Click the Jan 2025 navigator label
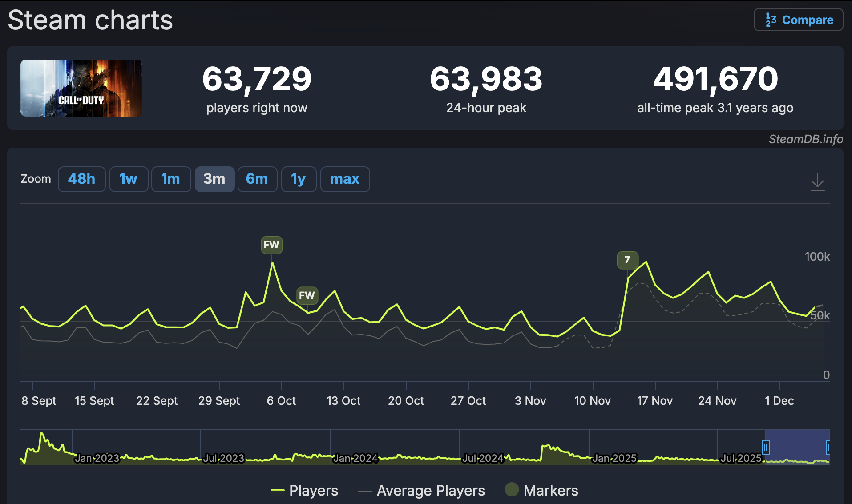The height and width of the screenshot is (504, 852). click(614, 458)
